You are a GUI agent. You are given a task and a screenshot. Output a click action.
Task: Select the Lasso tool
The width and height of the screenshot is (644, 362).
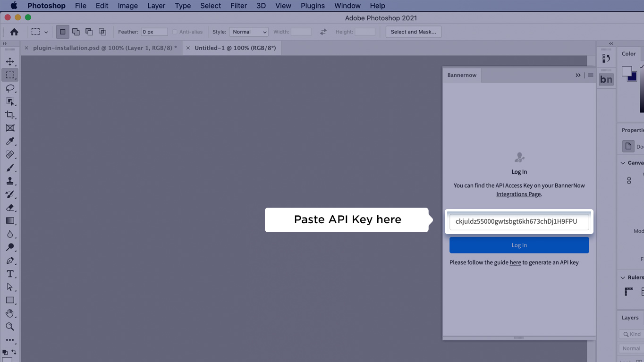point(10,88)
